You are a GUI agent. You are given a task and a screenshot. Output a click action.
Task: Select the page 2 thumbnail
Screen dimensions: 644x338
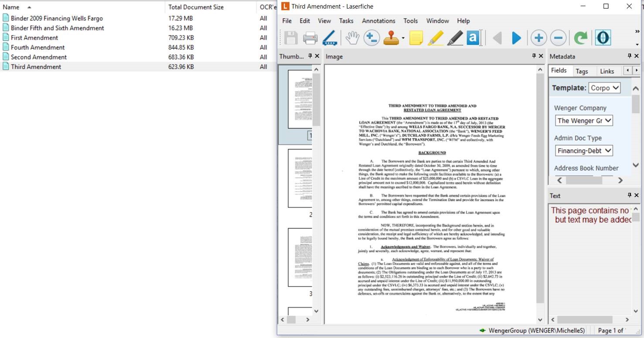(300, 178)
